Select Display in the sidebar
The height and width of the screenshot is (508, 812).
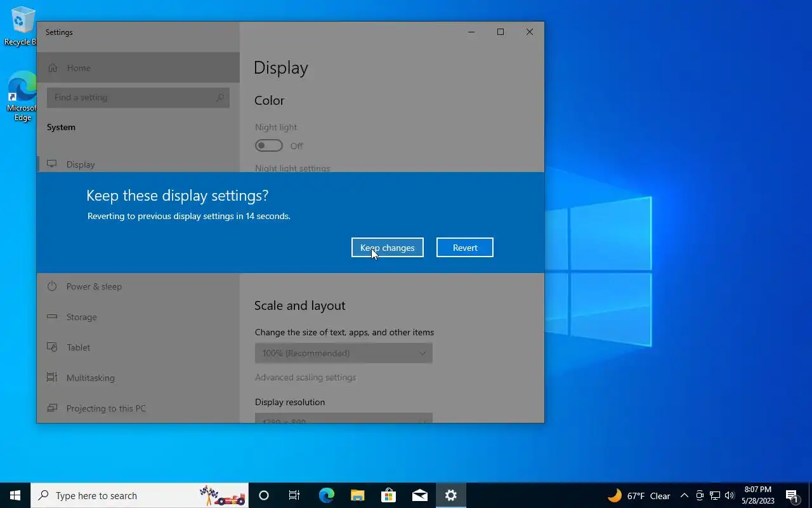click(138, 164)
